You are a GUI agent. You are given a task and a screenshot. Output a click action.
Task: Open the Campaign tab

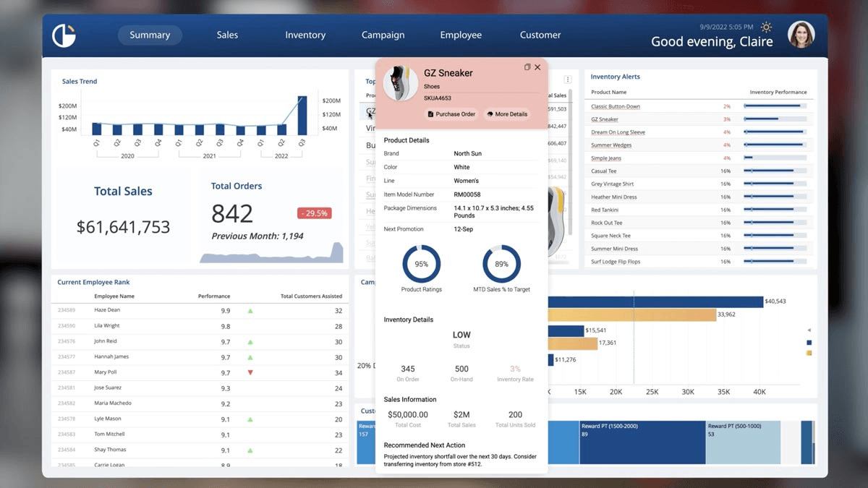pos(383,34)
